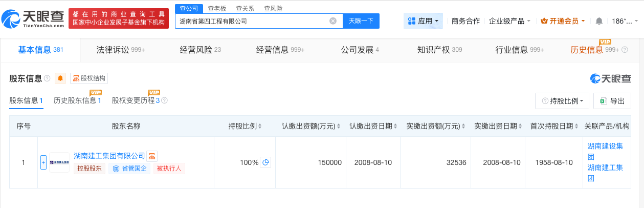Click the 股权结构 button
The image size is (644, 208).
[89, 78]
